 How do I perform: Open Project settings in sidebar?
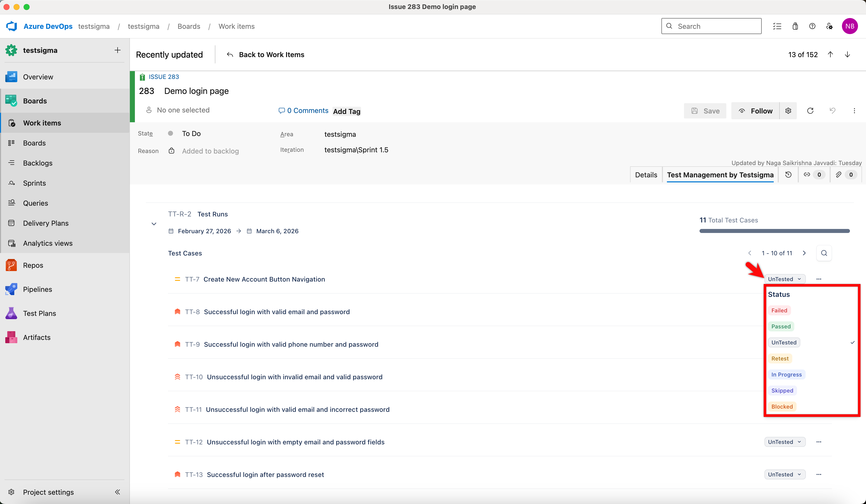[48, 492]
